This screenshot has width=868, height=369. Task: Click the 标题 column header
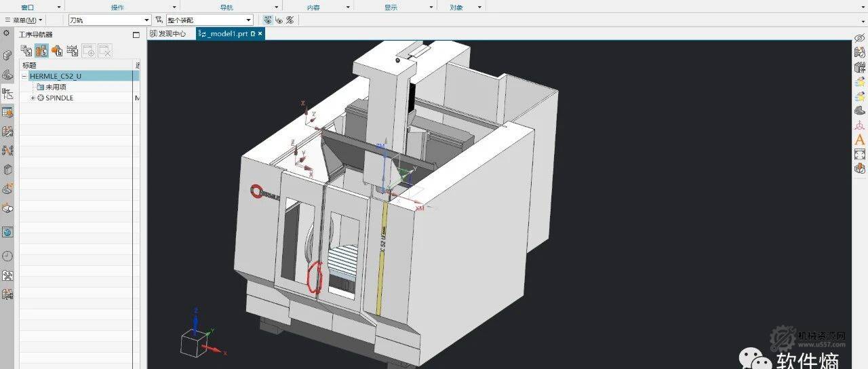(x=30, y=66)
